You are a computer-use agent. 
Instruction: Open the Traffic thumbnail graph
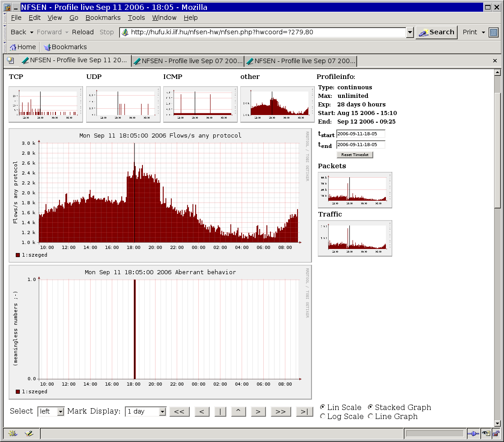[355, 239]
